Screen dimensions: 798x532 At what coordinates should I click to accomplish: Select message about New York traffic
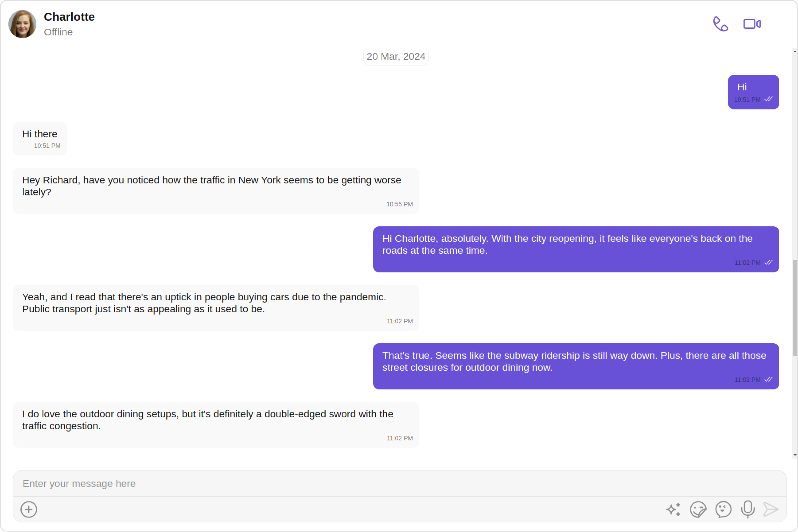click(x=216, y=191)
